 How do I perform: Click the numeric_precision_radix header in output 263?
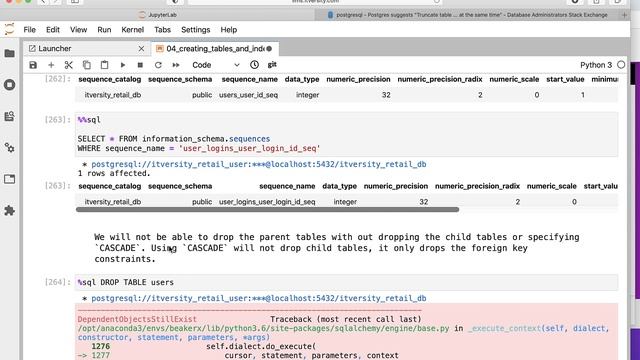pyautogui.click(x=477, y=186)
